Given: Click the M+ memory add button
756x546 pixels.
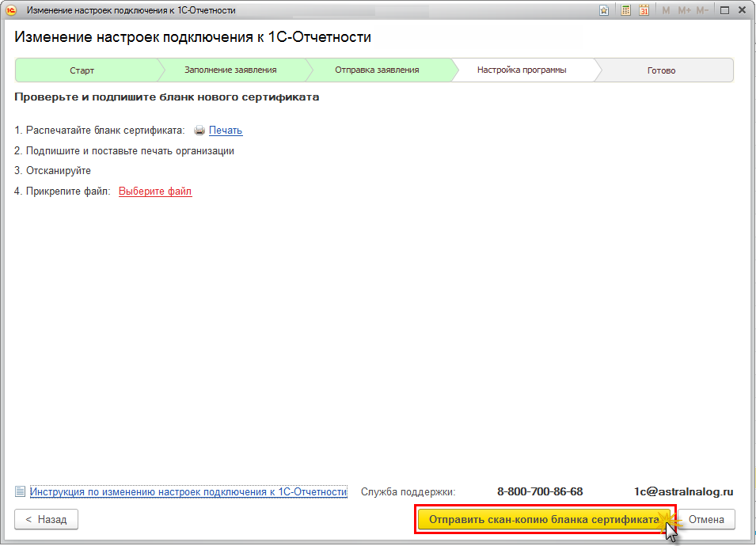Looking at the screenshot, I should [684, 10].
